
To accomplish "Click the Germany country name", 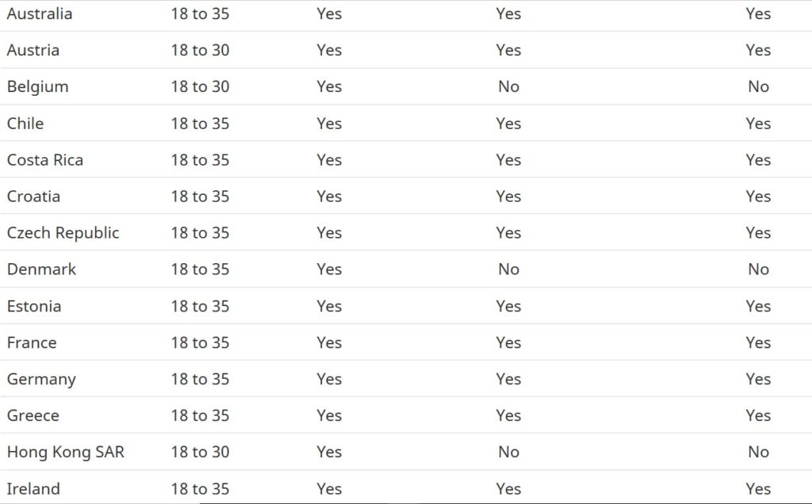I will pyautogui.click(x=41, y=379).
